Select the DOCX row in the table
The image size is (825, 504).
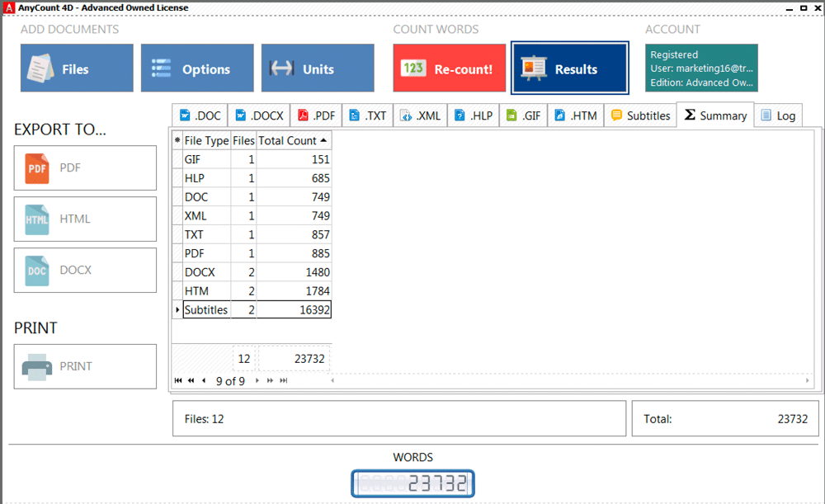(x=252, y=272)
